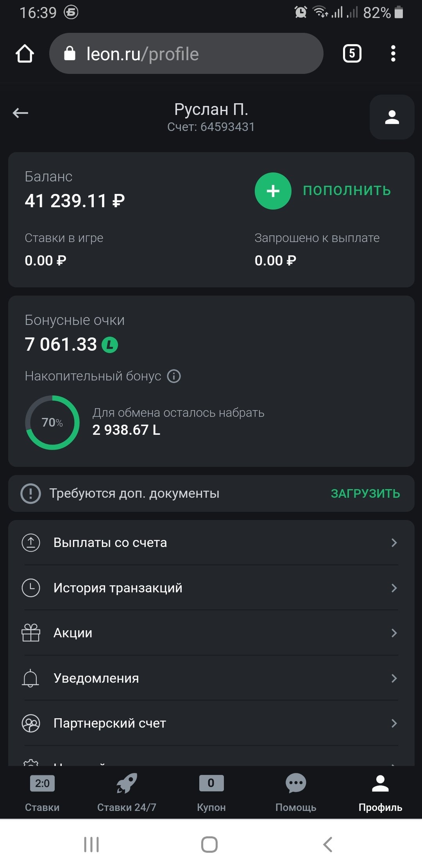Tap the green plus deposit icon

(x=273, y=191)
